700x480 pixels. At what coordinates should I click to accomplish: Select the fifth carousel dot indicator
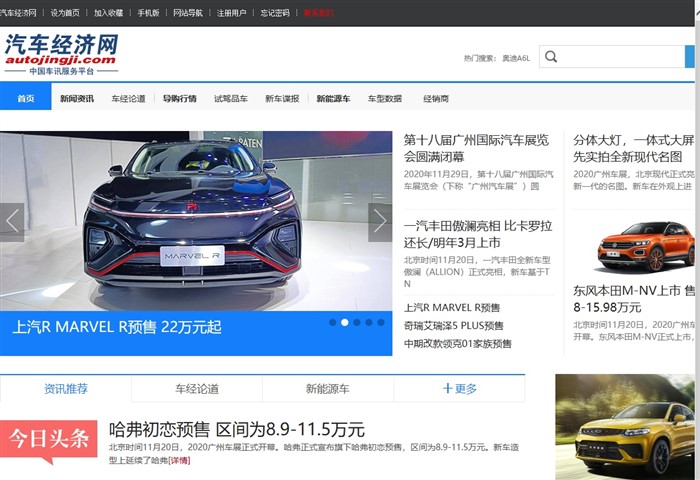point(381,322)
